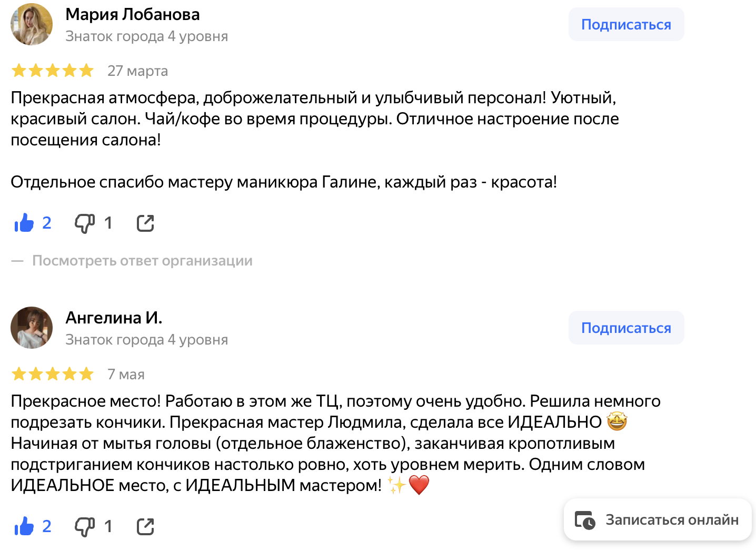Share Мария Лобанова's review
This screenshot has height=550, width=756.
tap(145, 223)
